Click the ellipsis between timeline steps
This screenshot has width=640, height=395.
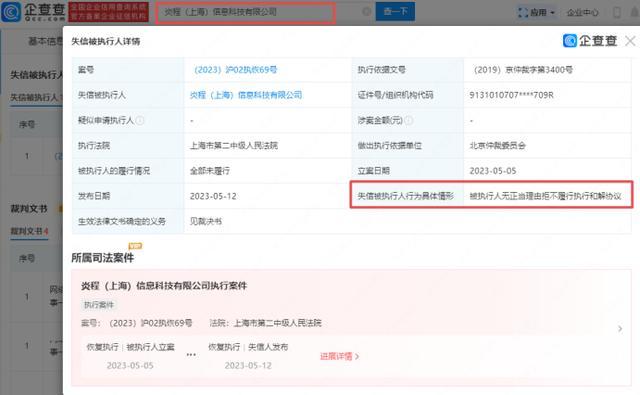click(x=191, y=355)
